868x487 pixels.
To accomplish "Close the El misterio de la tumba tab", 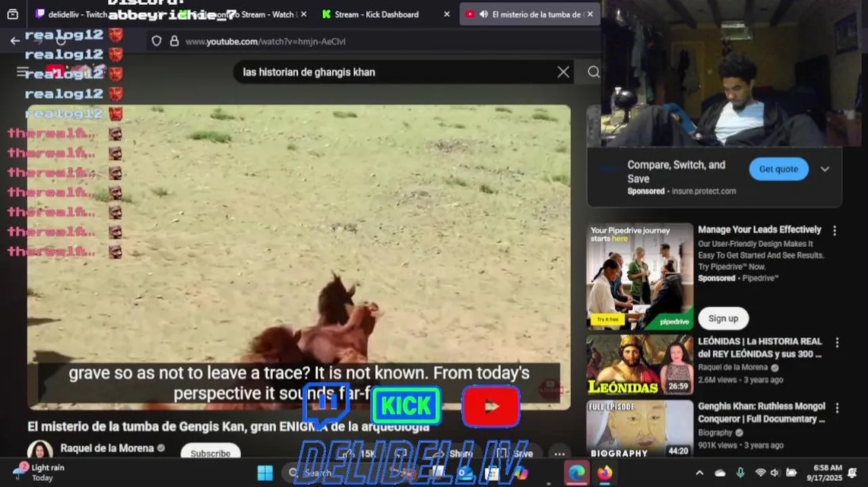I will 590,14.
